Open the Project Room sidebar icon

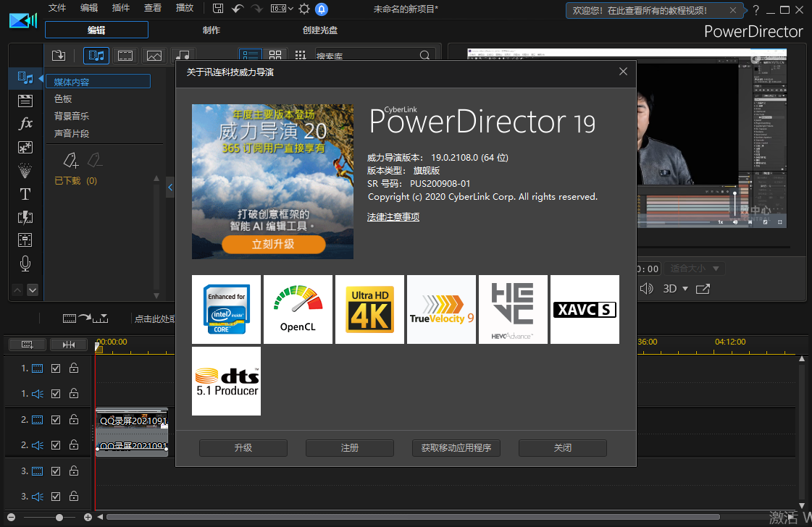tap(25, 101)
